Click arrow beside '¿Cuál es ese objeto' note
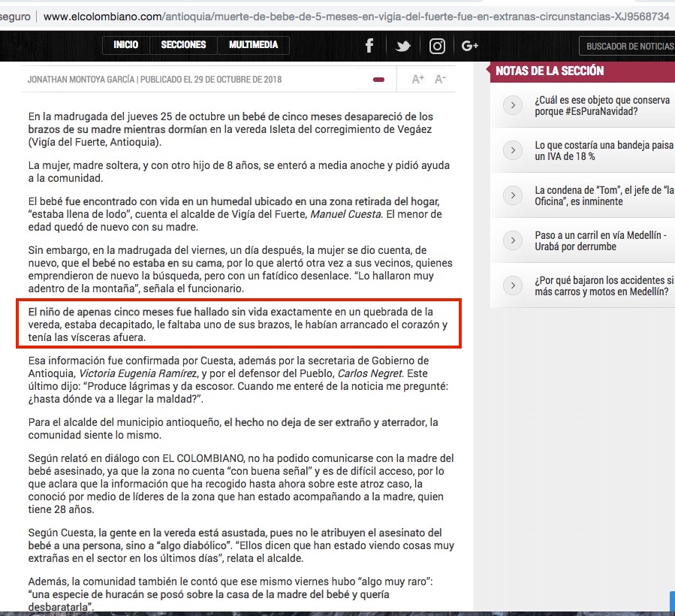The width and height of the screenshot is (675, 616). 513,105
